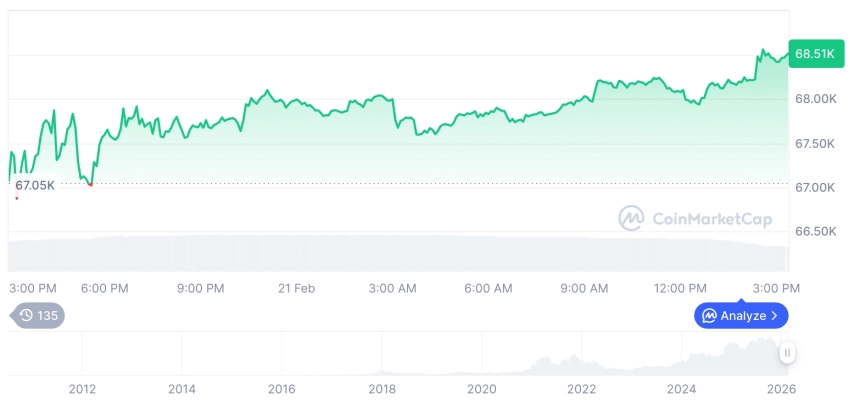This screenshot has height=401, width=860.
Task: Click the 9:00 AM time axis label
Action: [584, 288]
